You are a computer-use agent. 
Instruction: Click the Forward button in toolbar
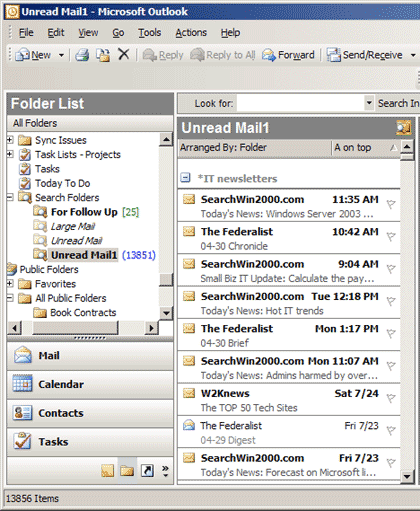(288, 55)
